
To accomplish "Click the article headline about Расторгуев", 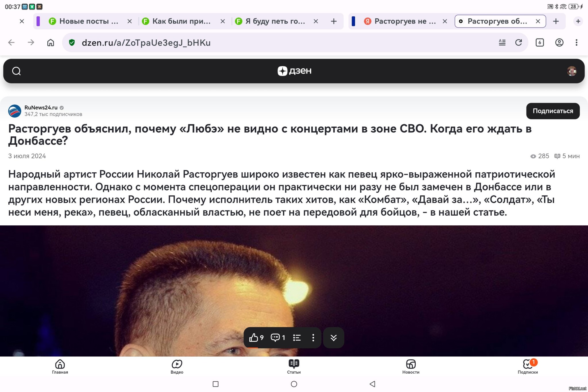I will point(270,134).
